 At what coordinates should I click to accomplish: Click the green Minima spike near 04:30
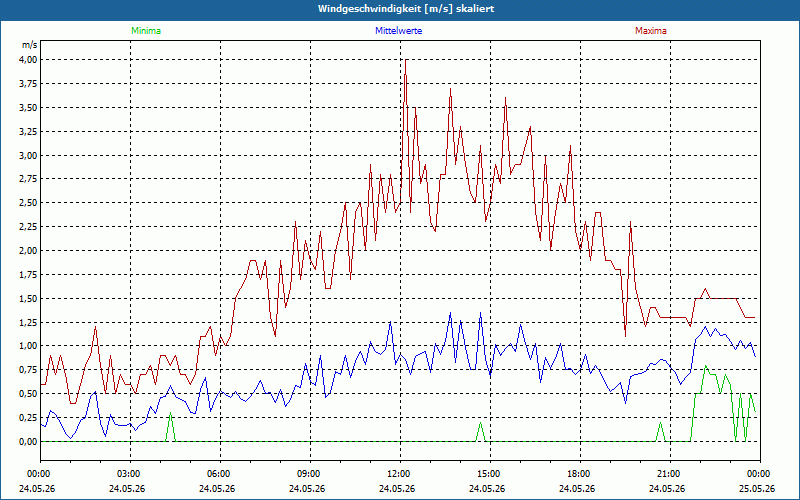point(170,428)
